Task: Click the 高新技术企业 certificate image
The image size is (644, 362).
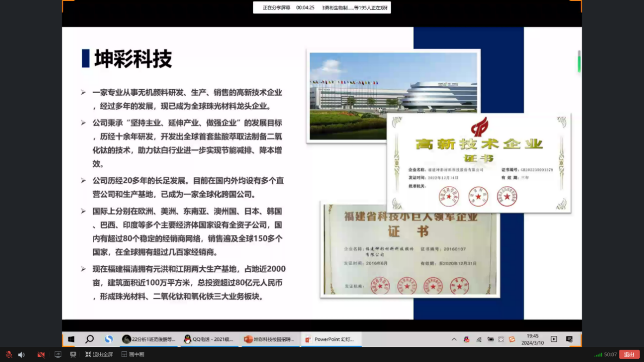Action: coord(478,162)
